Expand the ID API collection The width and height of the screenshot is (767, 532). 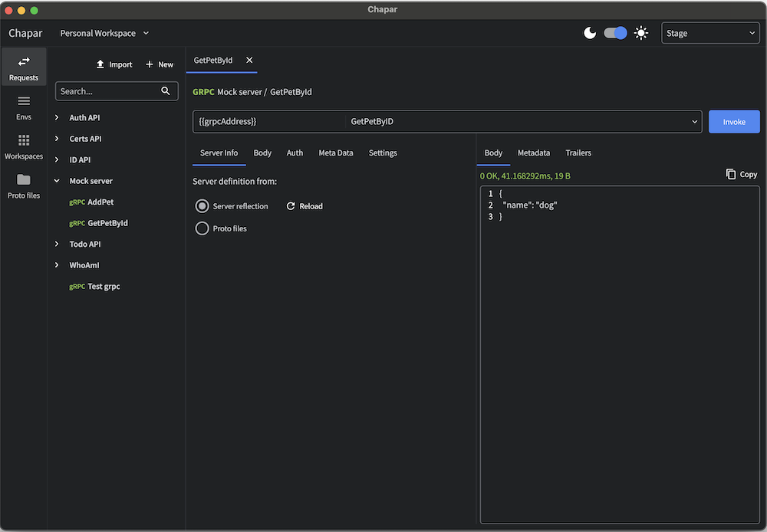tap(57, 159)
